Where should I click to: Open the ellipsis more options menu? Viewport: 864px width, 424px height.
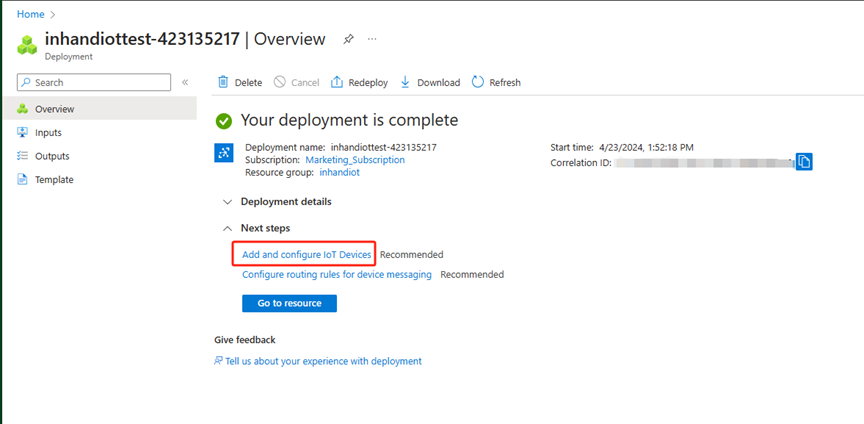point(372,40)
